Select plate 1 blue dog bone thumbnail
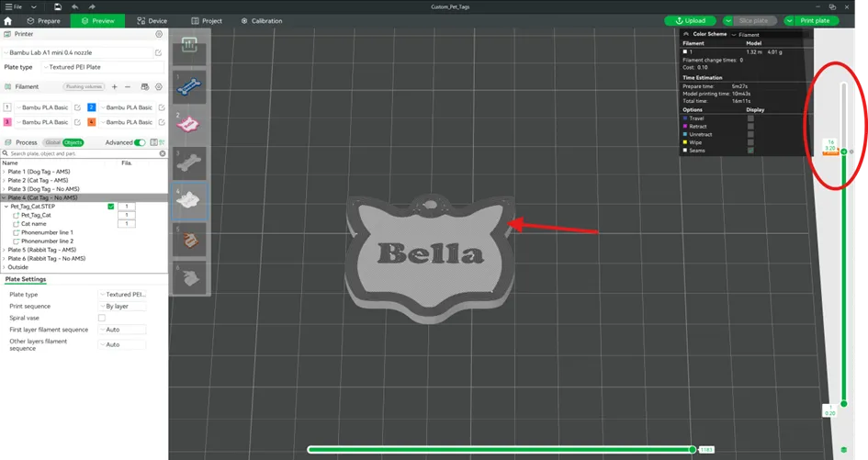This screenshot has width=868, height=460. [189, 87]
